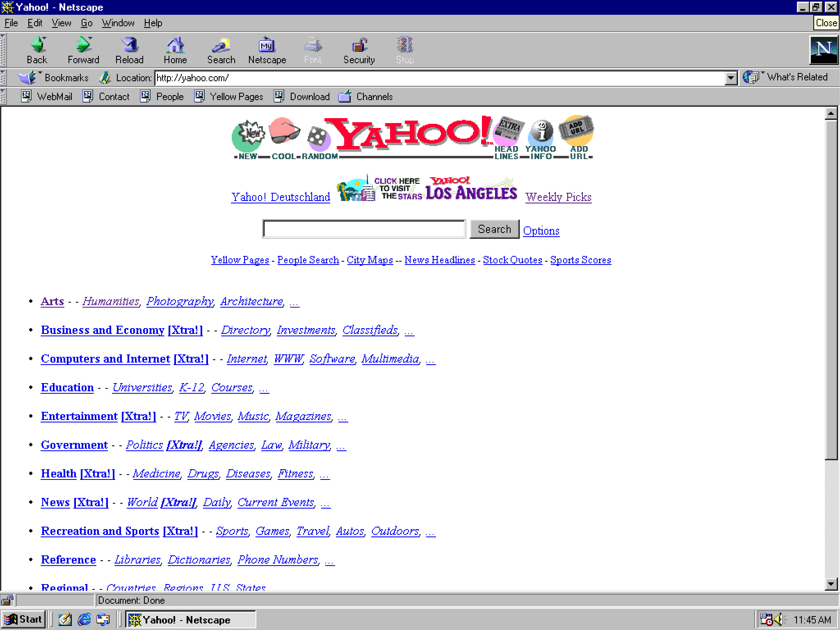This screenshot has height=630, width=840.
Task: Open the Search toolbar icon
Action: (x=221, y=50)
